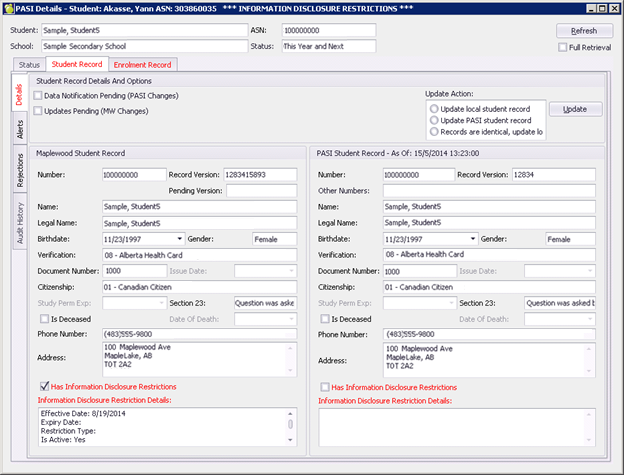The width and height of the screenshot is (624, 475).
Task: Click the Maplewood Phone Number field
Action: click(199, 334)
